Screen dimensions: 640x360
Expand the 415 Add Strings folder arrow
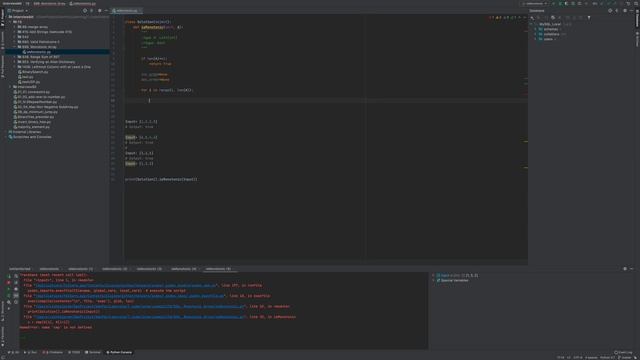15,32
